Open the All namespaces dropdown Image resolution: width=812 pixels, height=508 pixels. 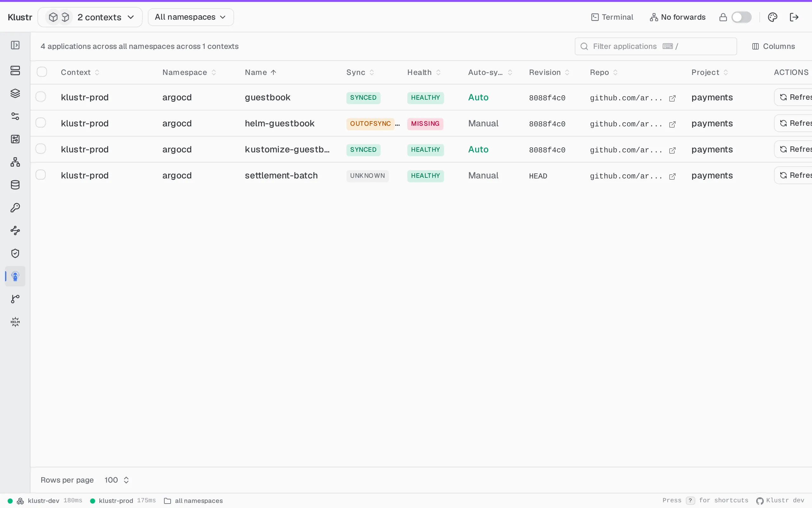pos(191,17)
